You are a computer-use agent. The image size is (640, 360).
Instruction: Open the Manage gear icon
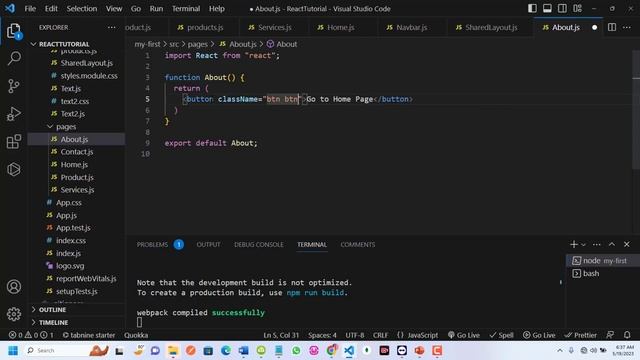click(x=13, y=314)
